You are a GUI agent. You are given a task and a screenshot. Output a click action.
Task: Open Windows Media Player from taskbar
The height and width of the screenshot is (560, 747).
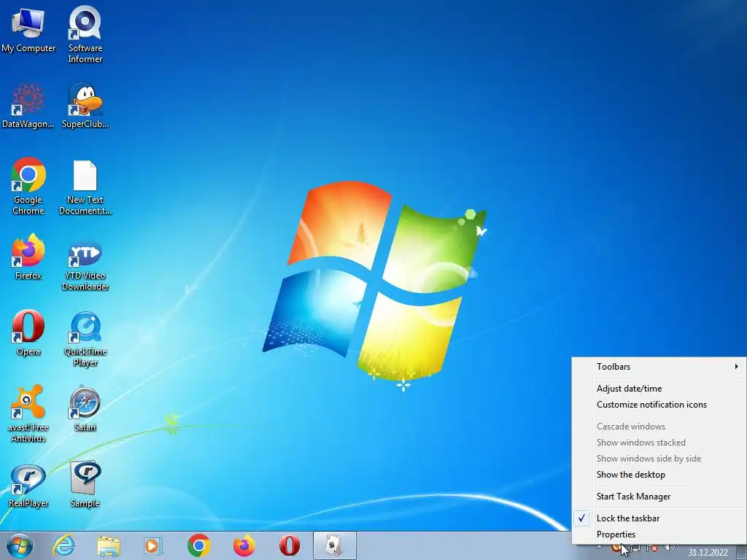pyautogui.click(x=153, y=545)
